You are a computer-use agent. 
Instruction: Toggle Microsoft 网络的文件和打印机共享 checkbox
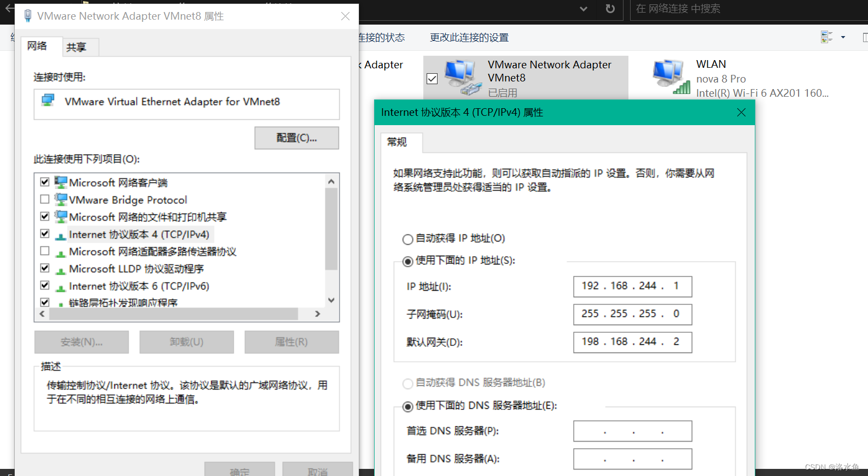45,216
